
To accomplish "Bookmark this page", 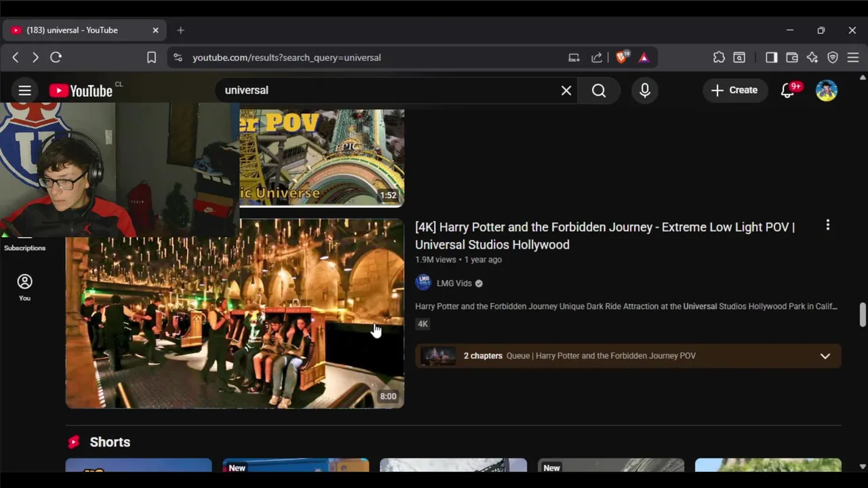I will (x=151, y=58).
